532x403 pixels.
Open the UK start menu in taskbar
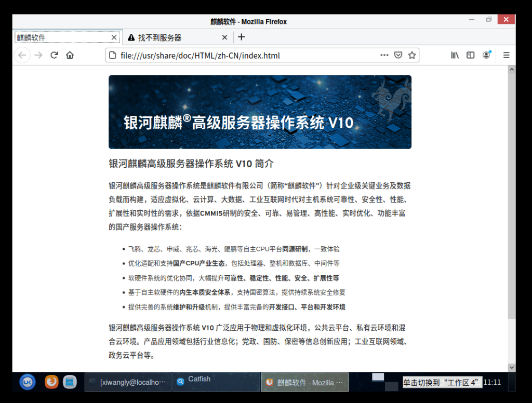point(28,382)
